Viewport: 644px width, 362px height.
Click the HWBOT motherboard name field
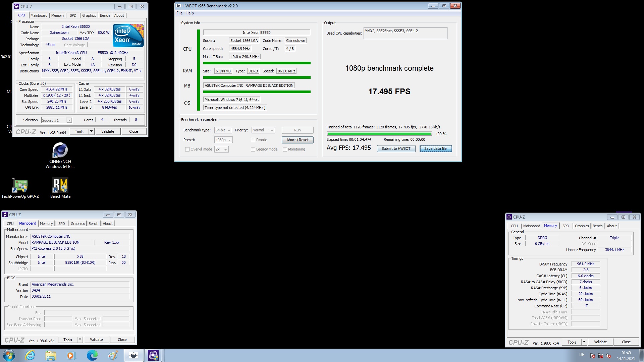pyautogui.click(x=249, y=85)
